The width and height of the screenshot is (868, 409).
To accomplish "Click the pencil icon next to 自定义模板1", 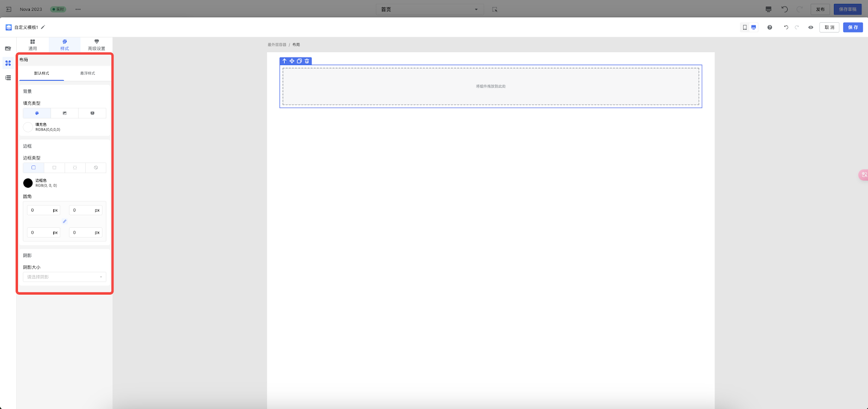I will pos(43,27).
